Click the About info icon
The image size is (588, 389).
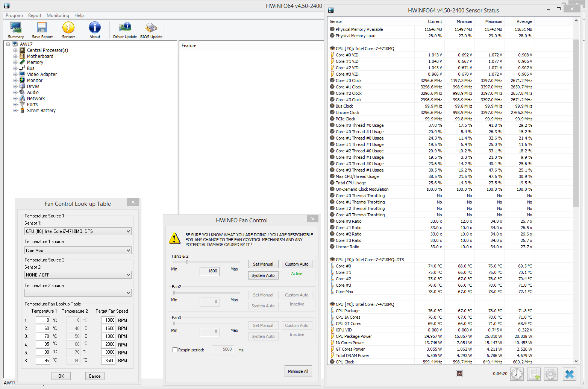point(95,30)
